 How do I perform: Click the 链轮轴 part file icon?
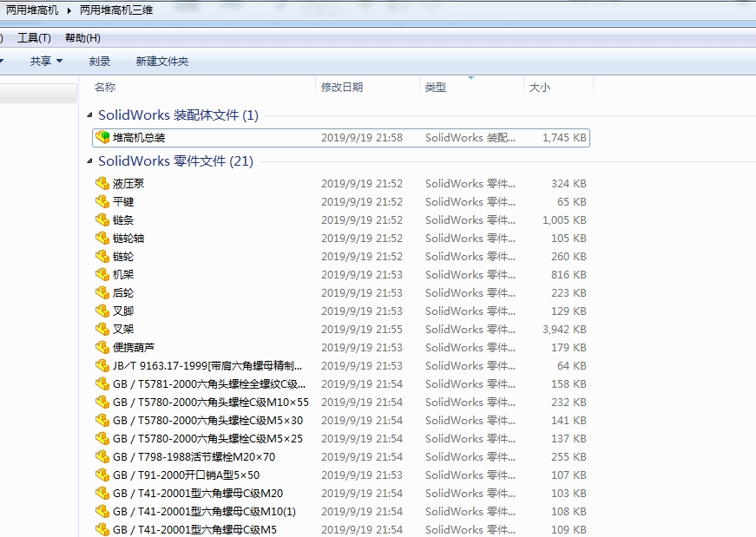coord(102,238)
